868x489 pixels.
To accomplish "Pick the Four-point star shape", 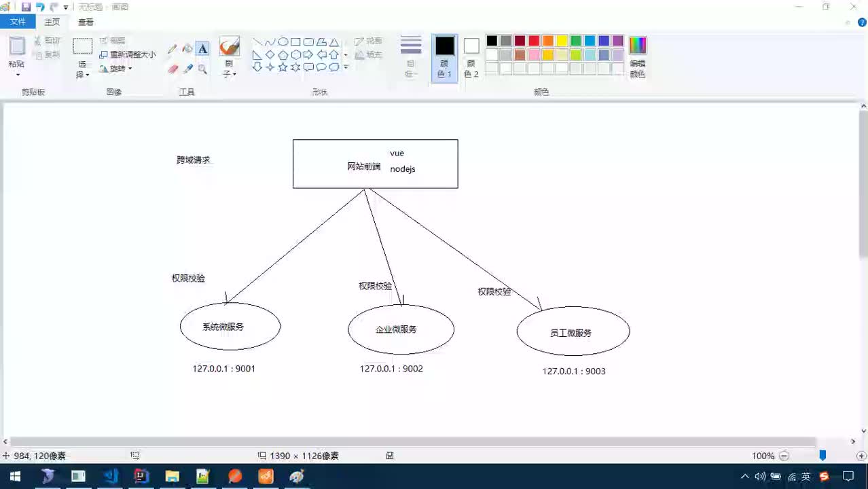I will point(270,67).
